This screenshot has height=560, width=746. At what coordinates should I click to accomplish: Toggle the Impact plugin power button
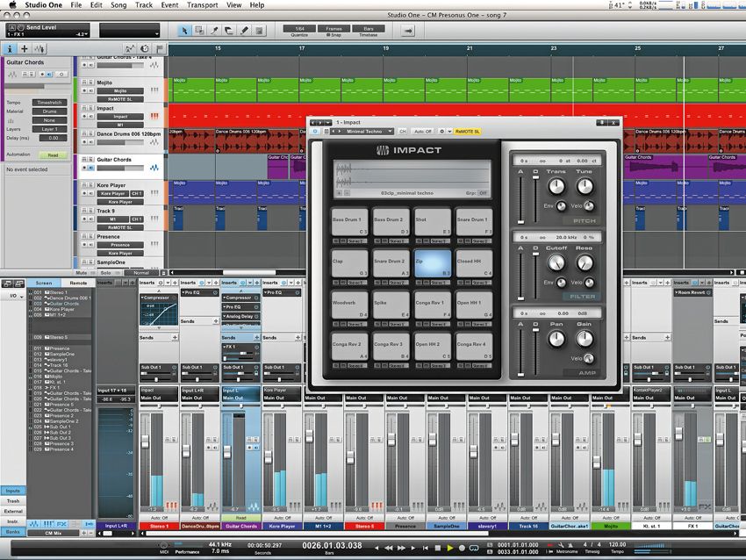[x=316, y=131]
